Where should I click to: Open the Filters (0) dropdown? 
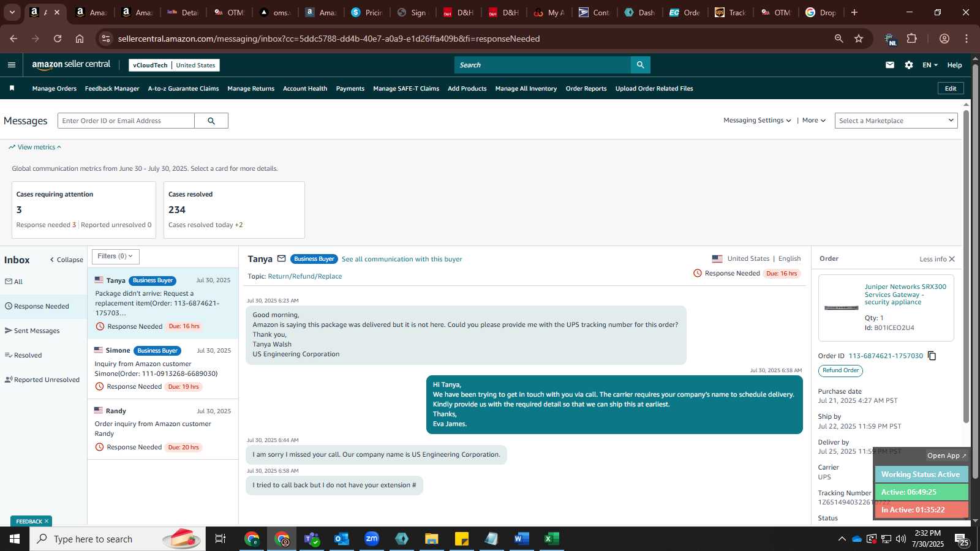(x=116, y=257)
